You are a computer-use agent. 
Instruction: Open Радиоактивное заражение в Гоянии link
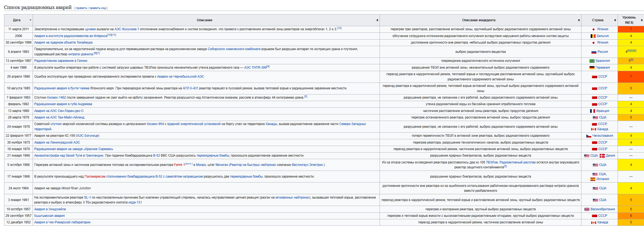pos(61,61)
